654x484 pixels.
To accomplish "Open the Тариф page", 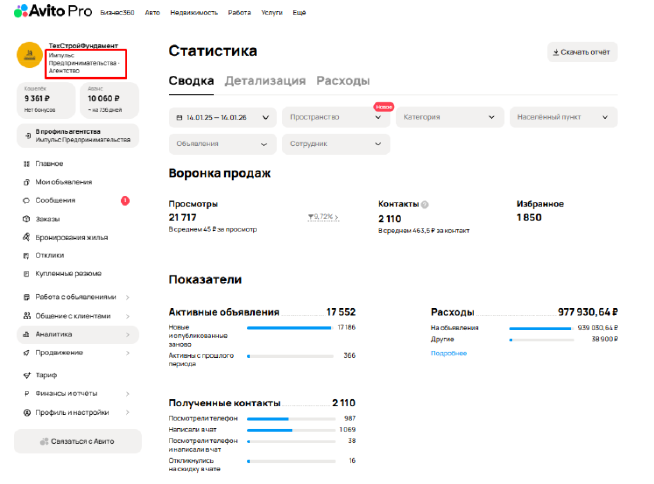I will pos(47,375).
